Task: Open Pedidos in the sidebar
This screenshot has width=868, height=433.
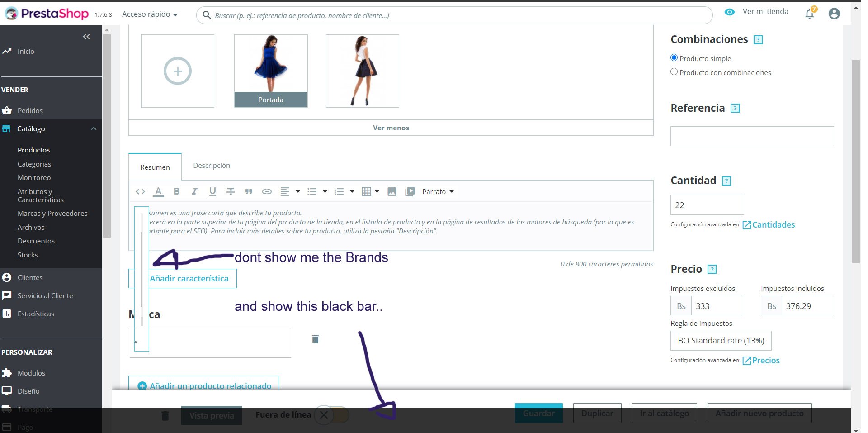Action: click(x=30, y=110)
